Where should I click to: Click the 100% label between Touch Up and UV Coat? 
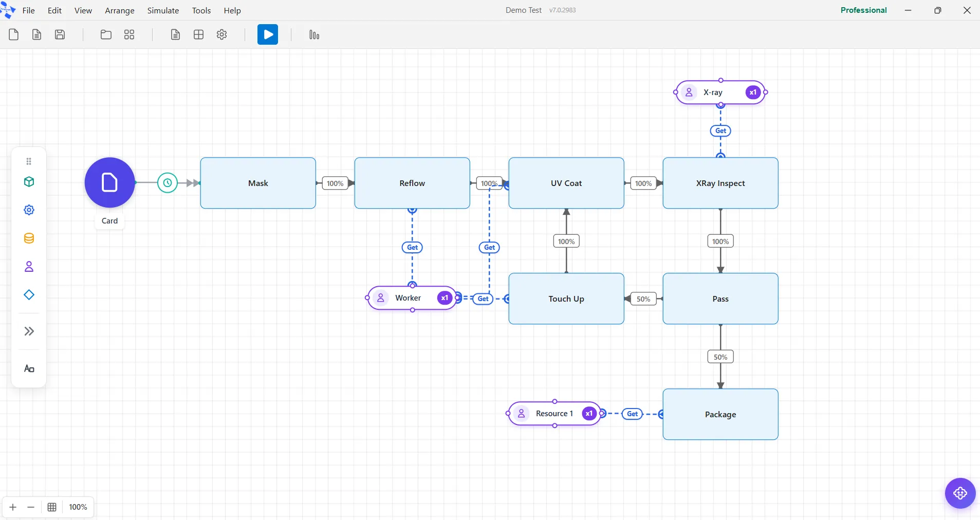click(566, 242)
